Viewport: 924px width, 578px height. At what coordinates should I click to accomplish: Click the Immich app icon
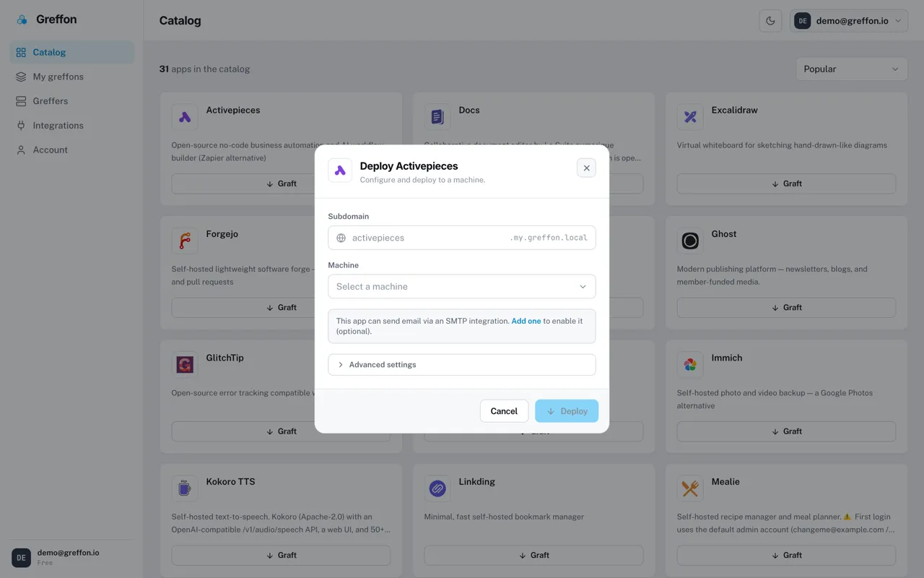690,365
